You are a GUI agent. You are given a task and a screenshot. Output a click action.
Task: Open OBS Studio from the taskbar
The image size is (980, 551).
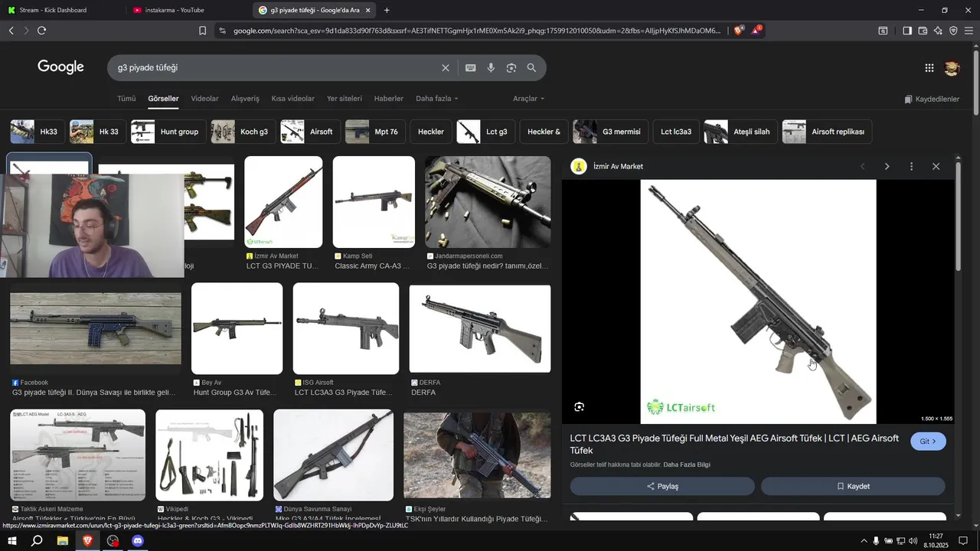[113, 541]
